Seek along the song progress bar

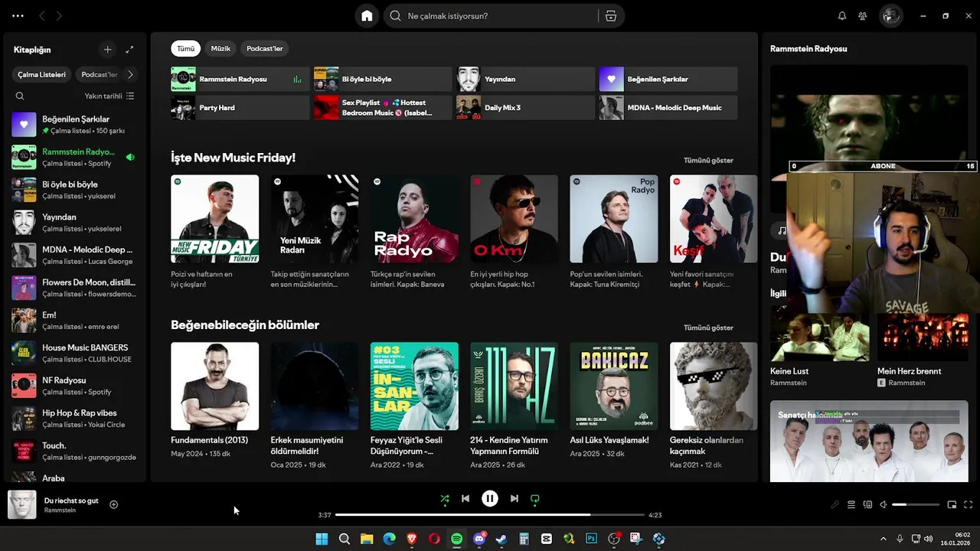[x=490, y=515]
